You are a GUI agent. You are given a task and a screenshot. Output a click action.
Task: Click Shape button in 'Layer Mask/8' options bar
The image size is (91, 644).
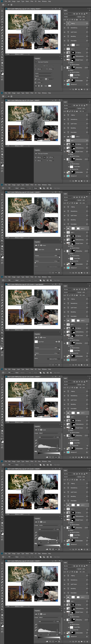[x=35, y=280]
